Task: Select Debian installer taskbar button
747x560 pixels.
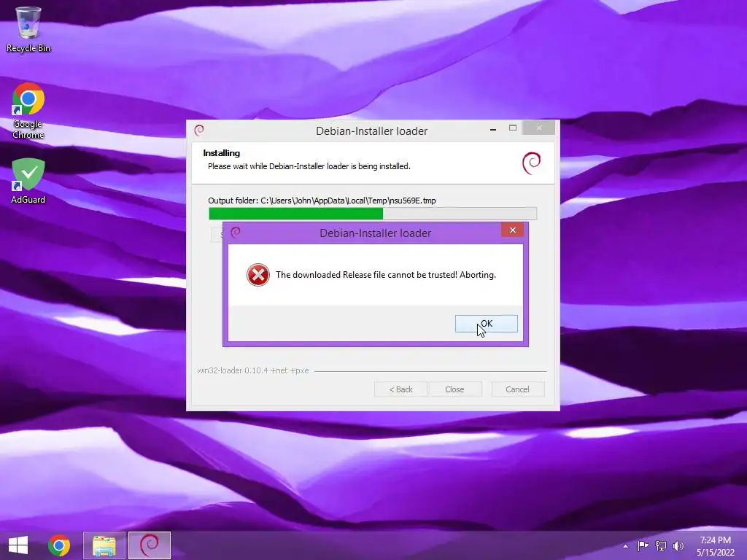Action: (x=150, y=545)
